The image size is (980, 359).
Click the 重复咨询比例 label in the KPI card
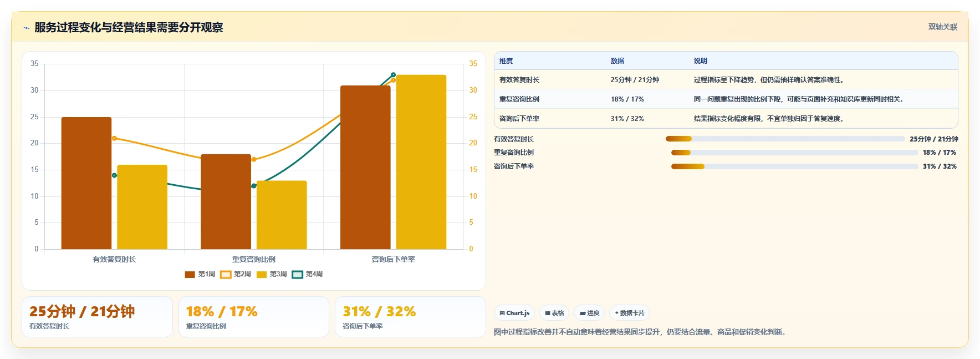pos(206,326)
